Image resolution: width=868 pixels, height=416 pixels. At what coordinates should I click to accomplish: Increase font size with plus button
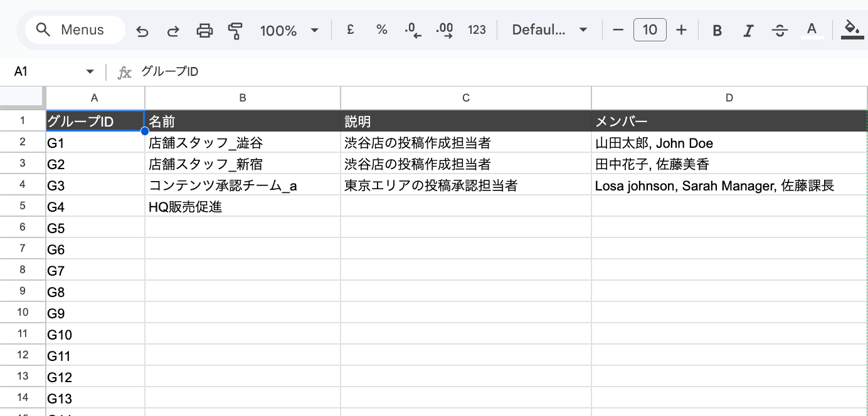pos(682,30)
